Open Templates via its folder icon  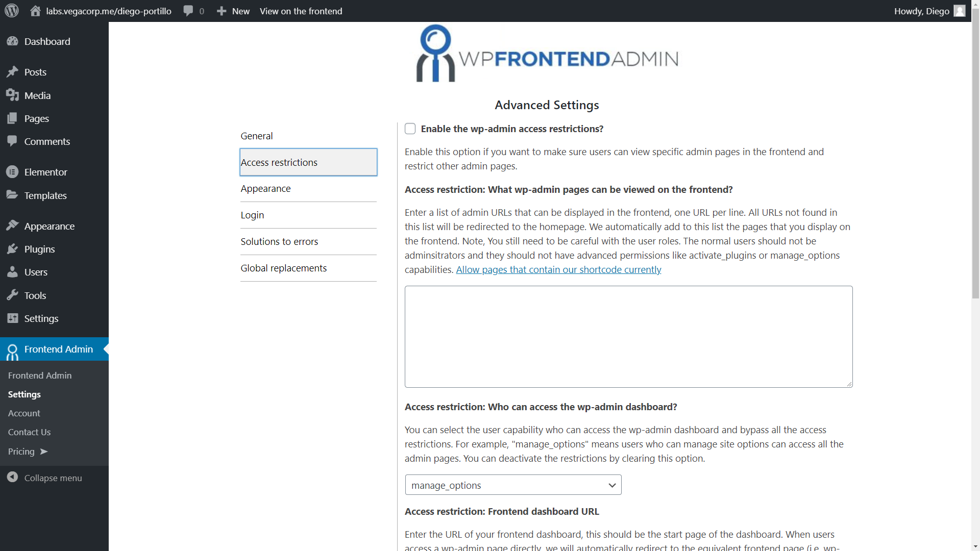12,195
